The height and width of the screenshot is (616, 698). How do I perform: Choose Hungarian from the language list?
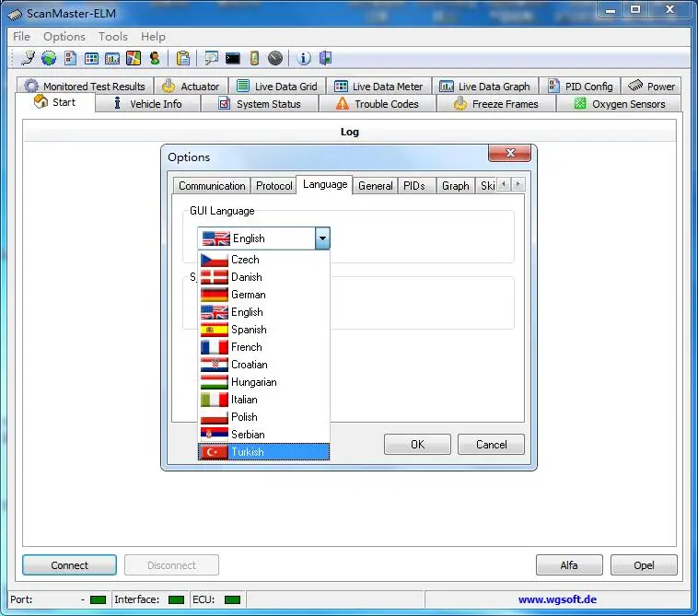pos(263,382)
